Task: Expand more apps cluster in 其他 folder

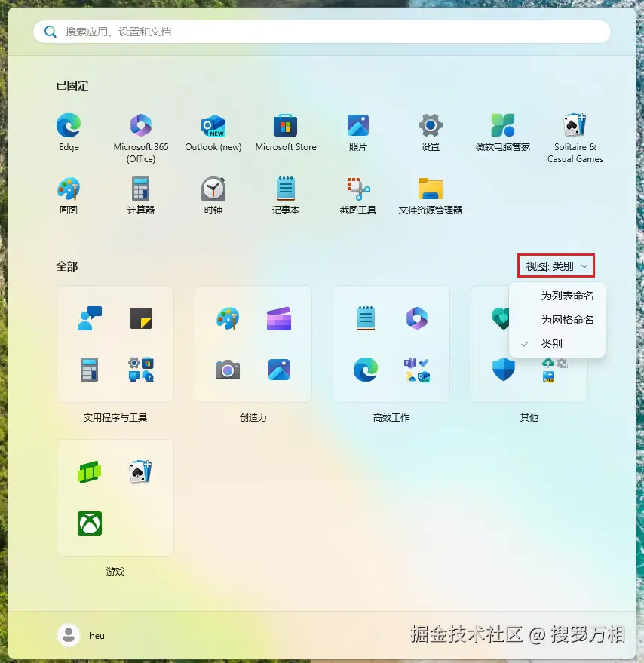Action: (x=555, y=370)
